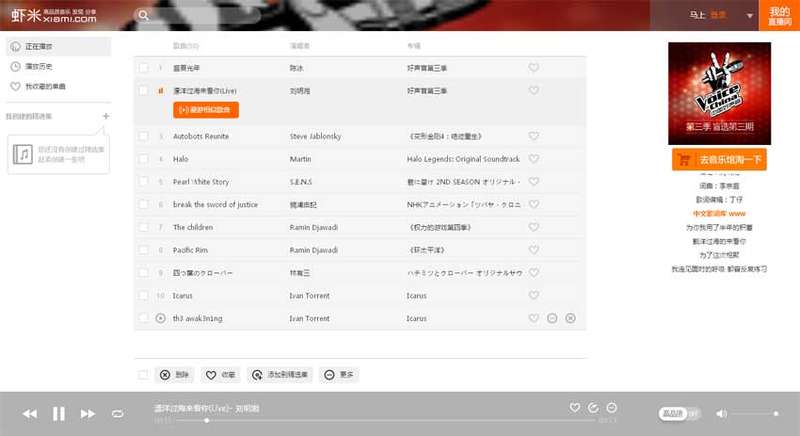Image resolution: width=800 pixels, height=436 pixels.
Task: Switch the high quality audio toggle
Action: pos(679,413)
